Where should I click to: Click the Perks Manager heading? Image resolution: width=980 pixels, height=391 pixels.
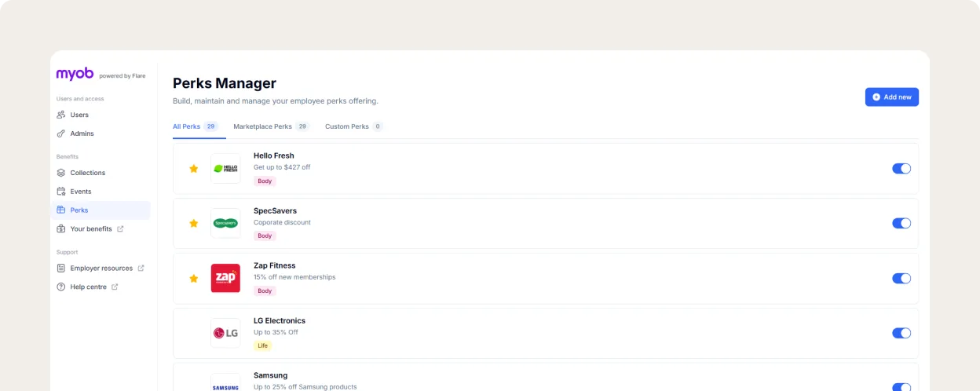tap(225, 83)
